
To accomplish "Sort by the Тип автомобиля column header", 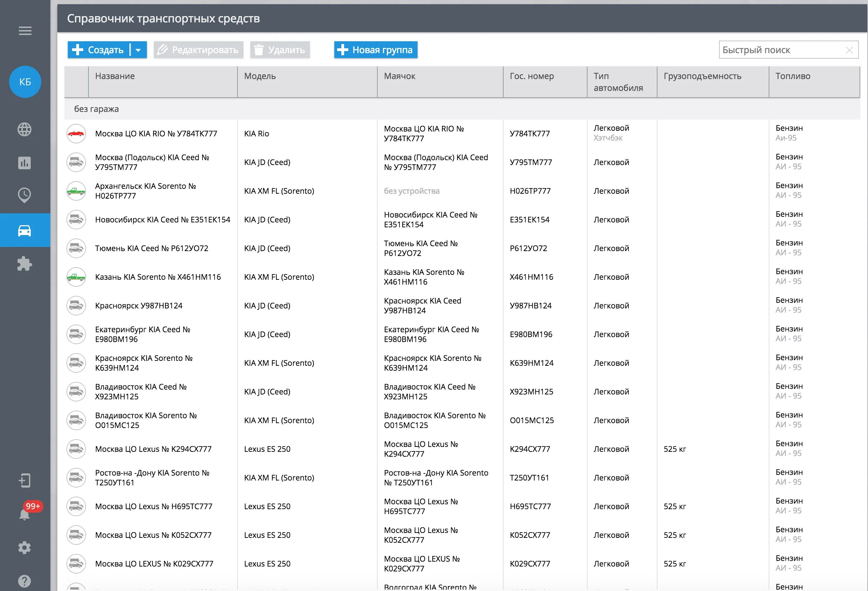I will point(622,82).
